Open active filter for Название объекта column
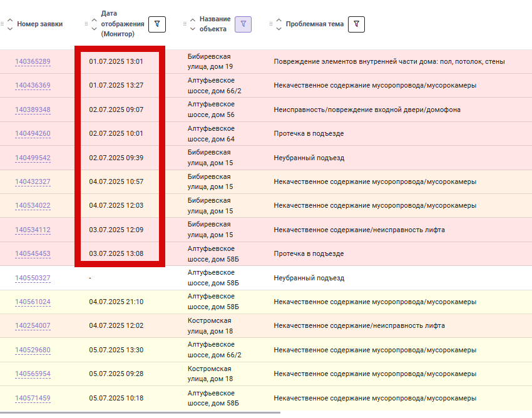Image resolution: width=532 pixels, height=418 pixels. pyautogui.click(x=243, y=24)
